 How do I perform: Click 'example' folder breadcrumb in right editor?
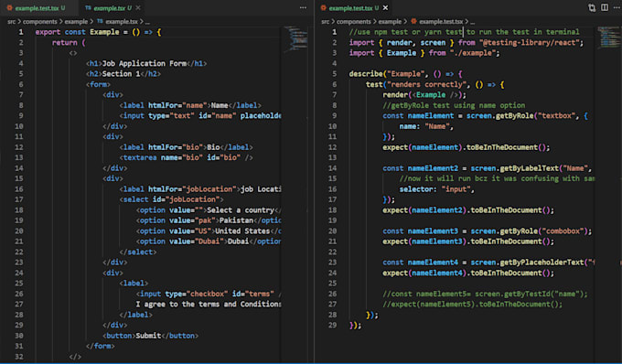[390, 21]
